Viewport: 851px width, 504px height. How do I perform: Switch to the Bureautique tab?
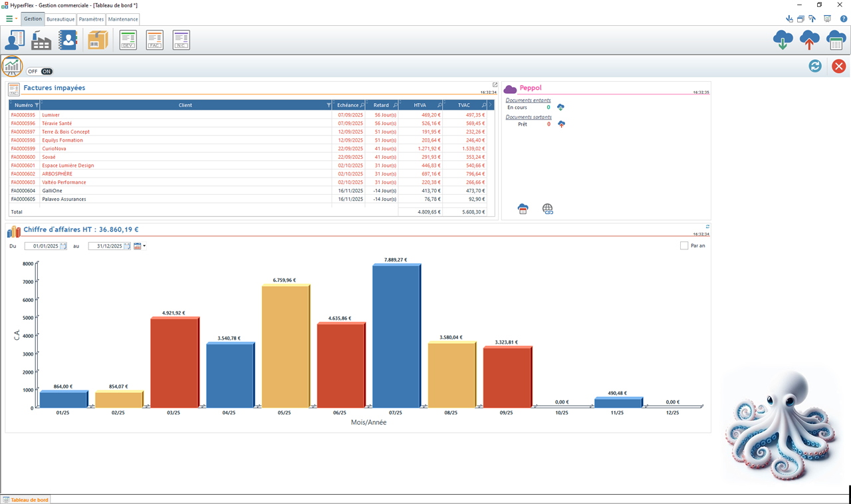(61, 19)
